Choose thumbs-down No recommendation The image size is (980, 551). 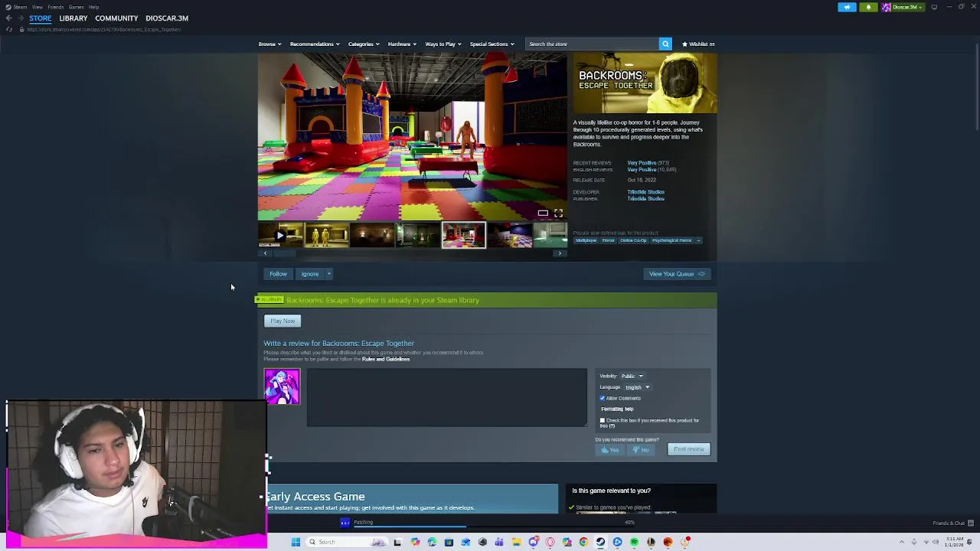641,450
